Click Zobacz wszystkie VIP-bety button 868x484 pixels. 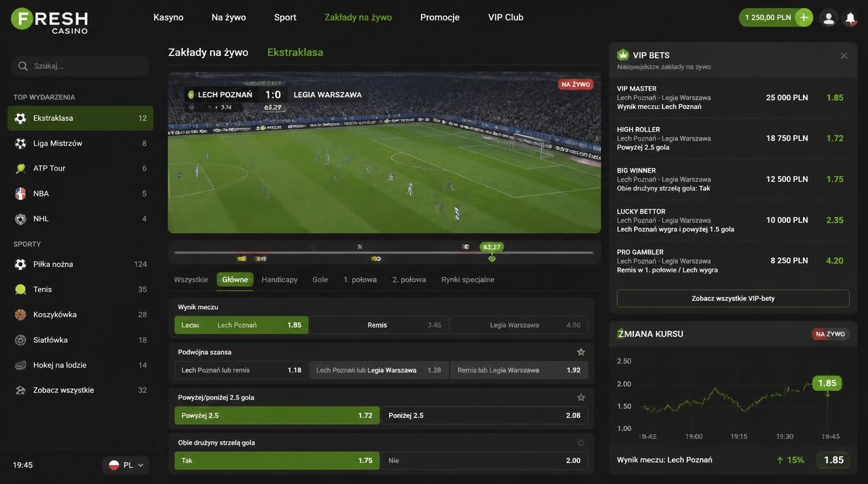(x=733, y=298)
